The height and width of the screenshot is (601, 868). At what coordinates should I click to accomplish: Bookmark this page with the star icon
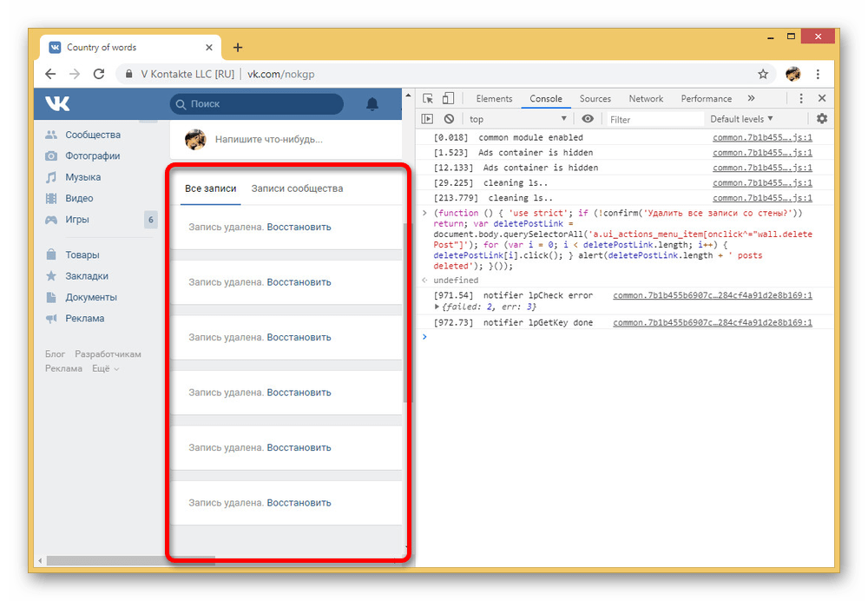pyautogui.click(x=763, y=74)
